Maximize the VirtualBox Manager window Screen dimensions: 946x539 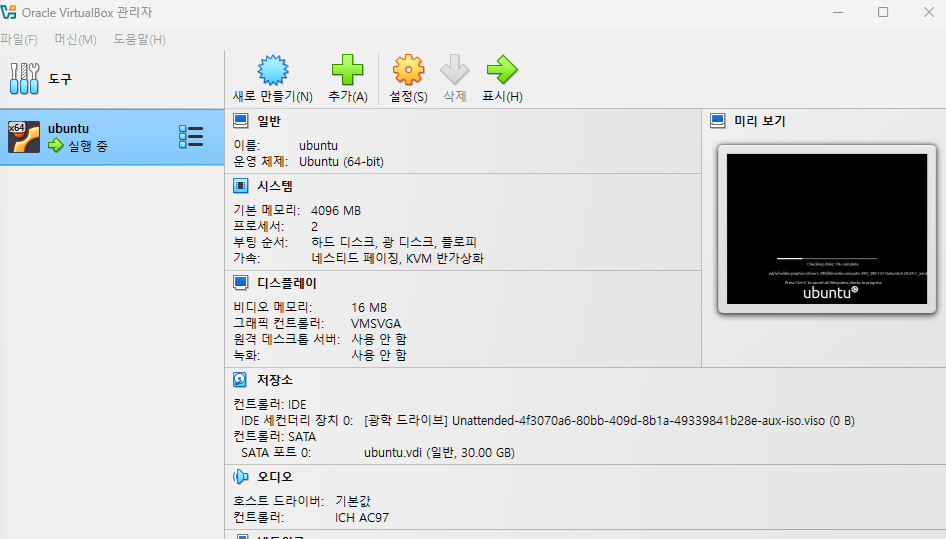(x=883, y=12)
